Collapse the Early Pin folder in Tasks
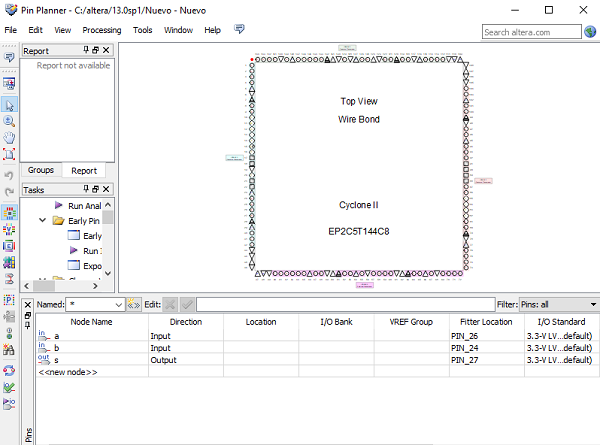Viewport: 600px width, 445px height. click(42, 220)
